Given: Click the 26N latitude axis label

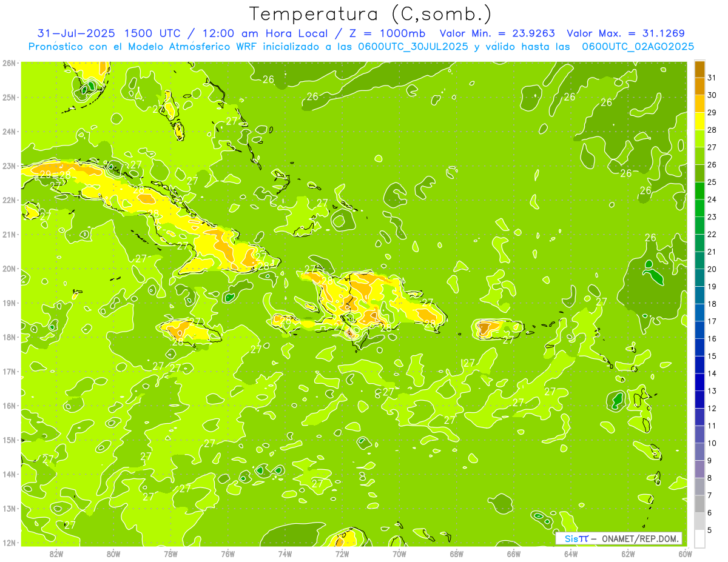Looking at the screenshot, I should point(8,63).
